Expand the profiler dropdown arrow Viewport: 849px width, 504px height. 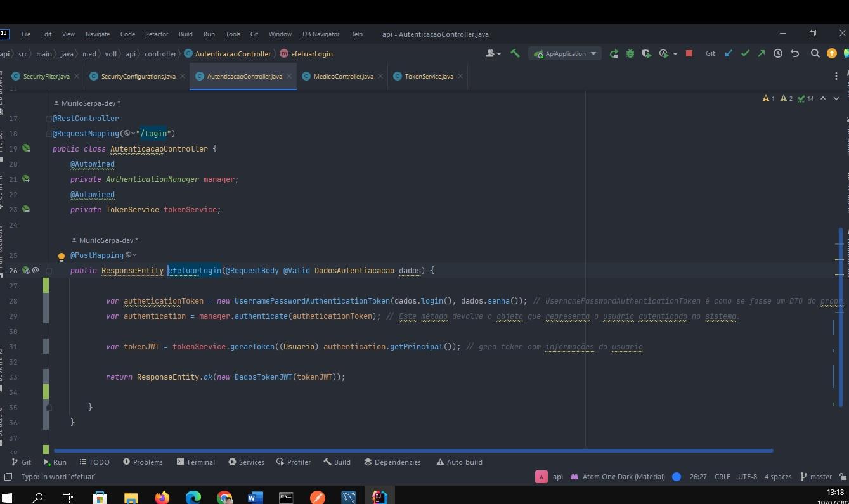(x=675, y=54)
